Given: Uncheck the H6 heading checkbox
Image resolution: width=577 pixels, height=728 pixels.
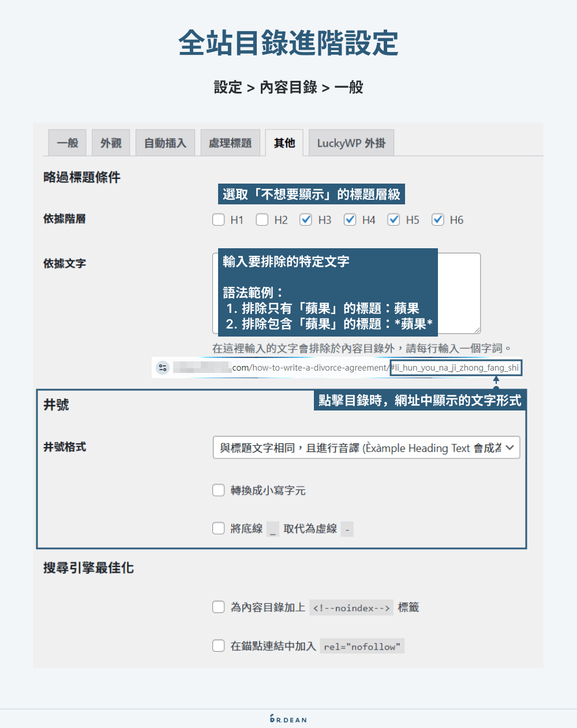Looking at the screenshot, I should pos(437,219).
